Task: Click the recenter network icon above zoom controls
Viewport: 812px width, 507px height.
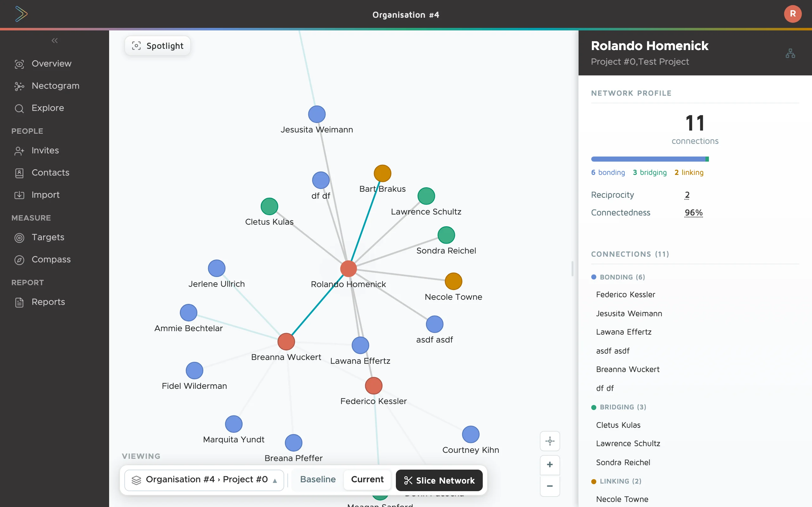Action: (549, 441)
